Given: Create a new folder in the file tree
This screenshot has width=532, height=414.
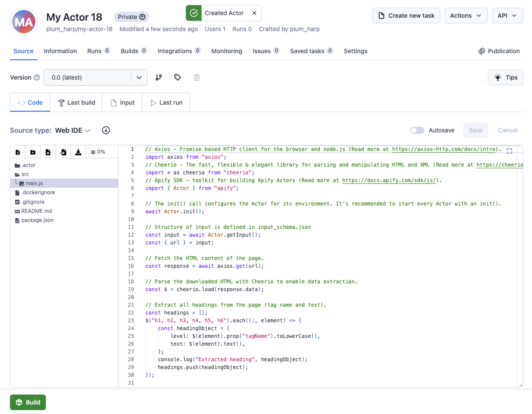Looking at the screenshot, I should coord(33,152).
